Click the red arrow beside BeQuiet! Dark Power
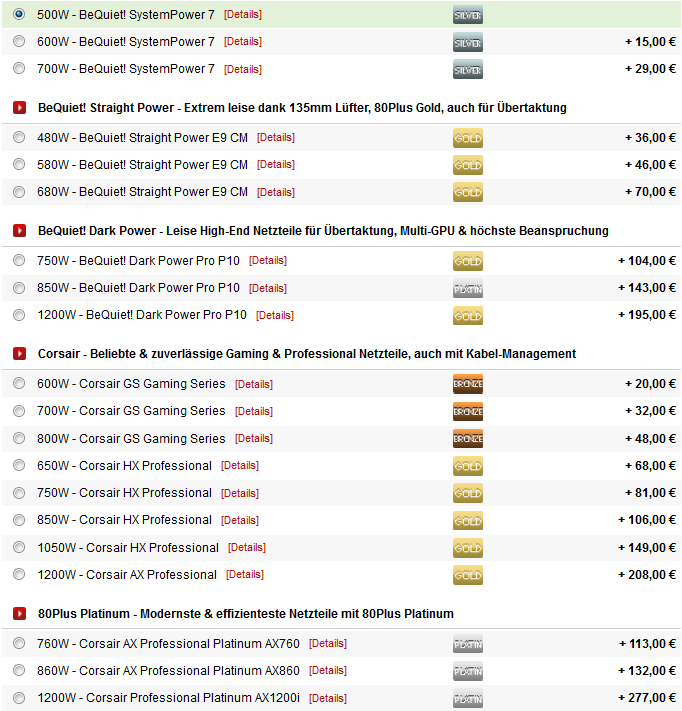Viewport: 682px width, 711px height. (19, 230)
